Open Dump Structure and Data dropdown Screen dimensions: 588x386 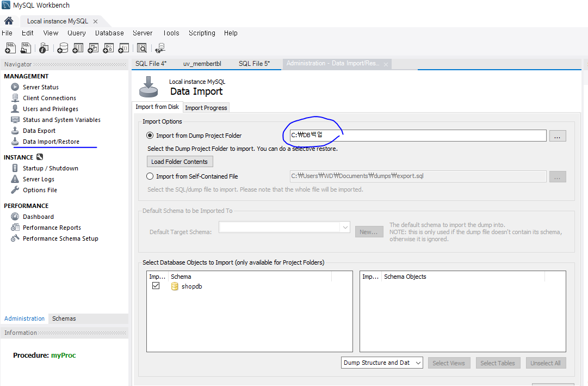[382, 363]
